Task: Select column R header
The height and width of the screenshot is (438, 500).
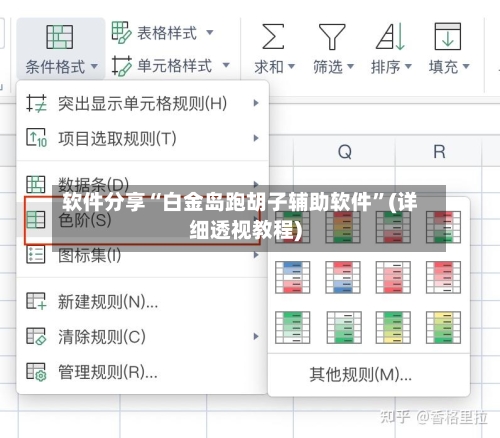Action: pyautogui.click(x=439, y=152)
